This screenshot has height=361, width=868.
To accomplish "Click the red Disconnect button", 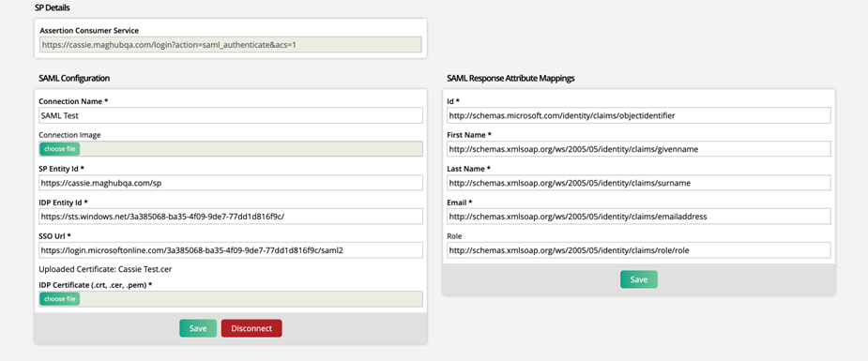I will click(x=251, y=328).
